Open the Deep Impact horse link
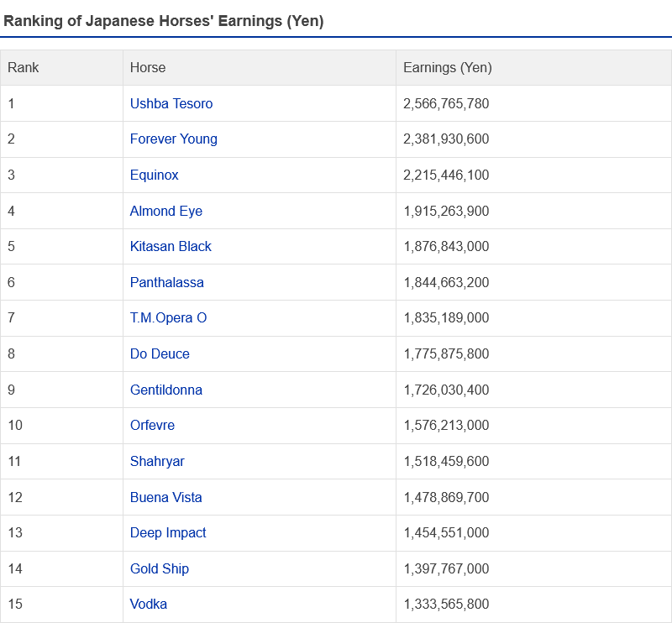Viewport: 672px width, 623px height. point(168,532)
